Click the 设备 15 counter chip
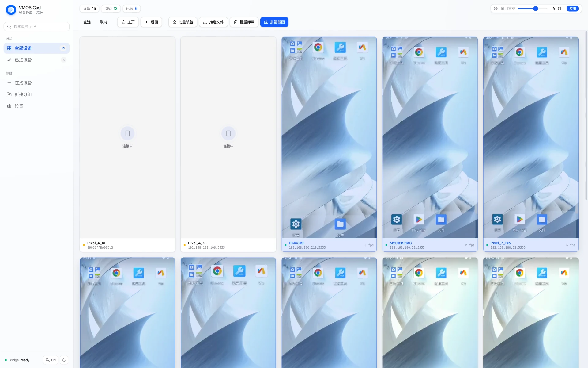 point(89,9)
